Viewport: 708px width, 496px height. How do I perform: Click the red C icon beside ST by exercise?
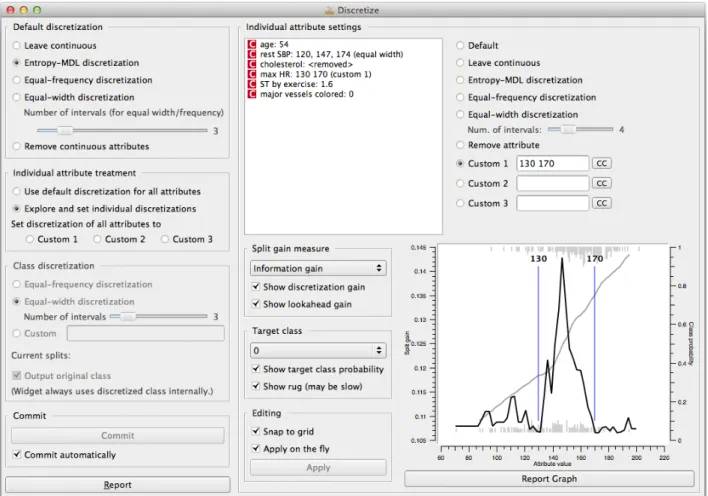pyautogui.click(x=252, y=84)
